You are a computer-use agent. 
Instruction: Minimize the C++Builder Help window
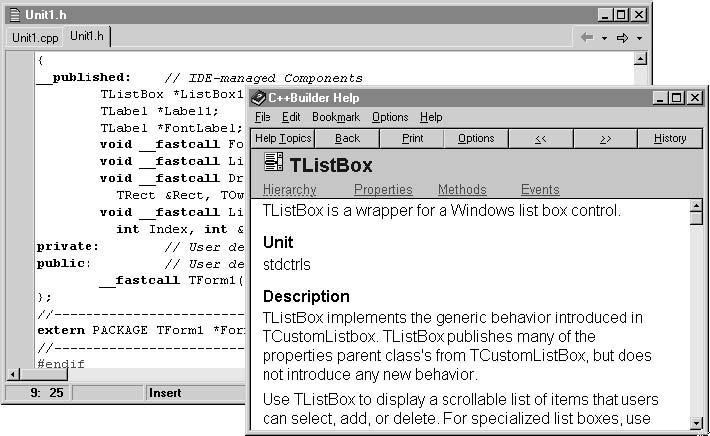[660, 98]
